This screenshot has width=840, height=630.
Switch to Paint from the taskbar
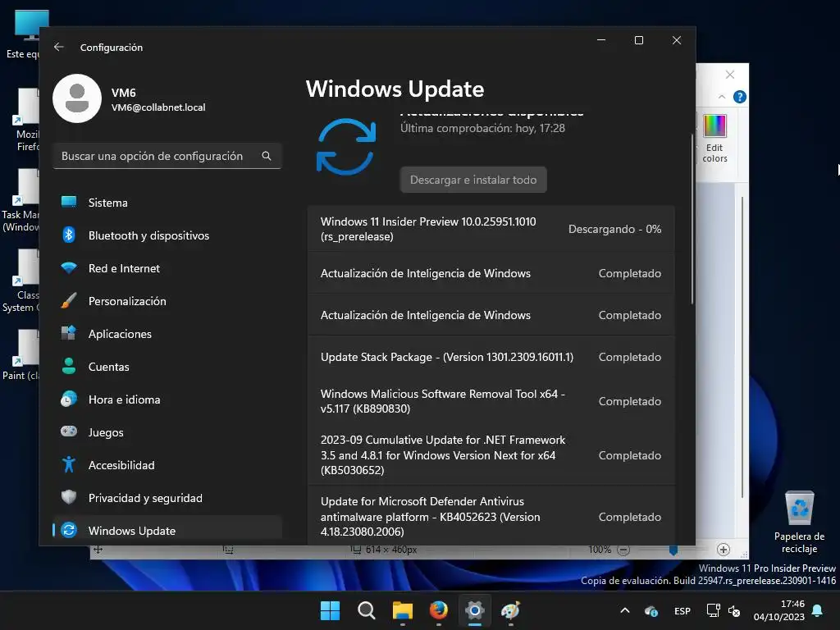click(511, 610)
